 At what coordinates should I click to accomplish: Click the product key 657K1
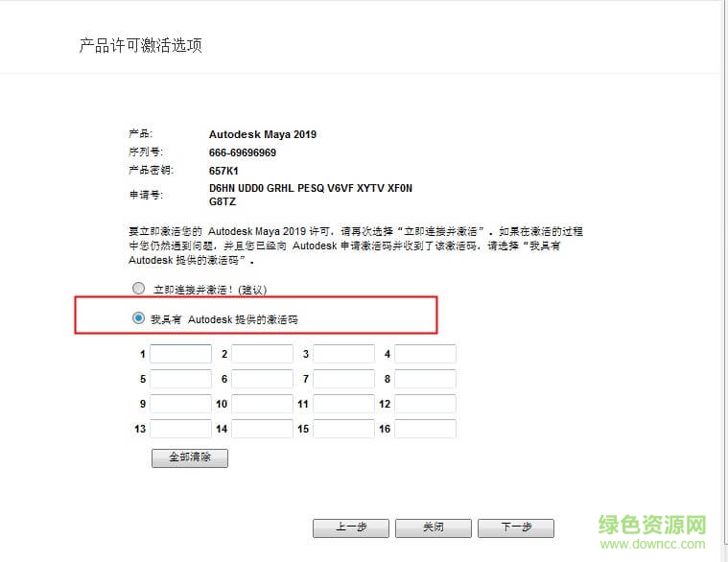click(223, 171)
